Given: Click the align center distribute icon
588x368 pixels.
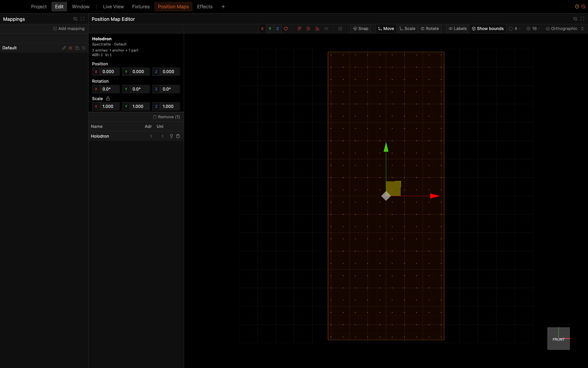Looking at the screenshot, I should (308, 29).
